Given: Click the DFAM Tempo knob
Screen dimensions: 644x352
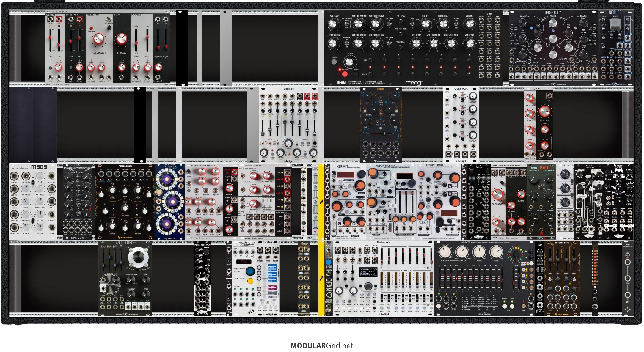Looking at the screenshot, I should 349,62.
